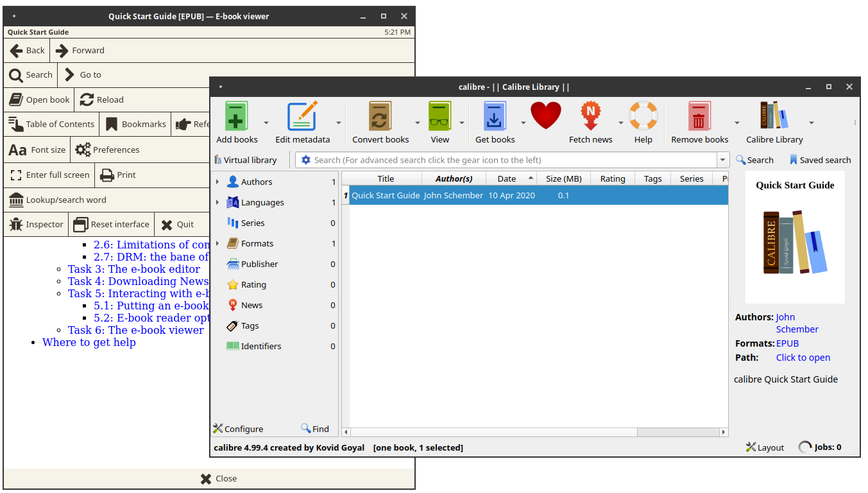Click the Quick Start Guide cover thumbnail
868x493 pixels.
[x=795, y=238]
